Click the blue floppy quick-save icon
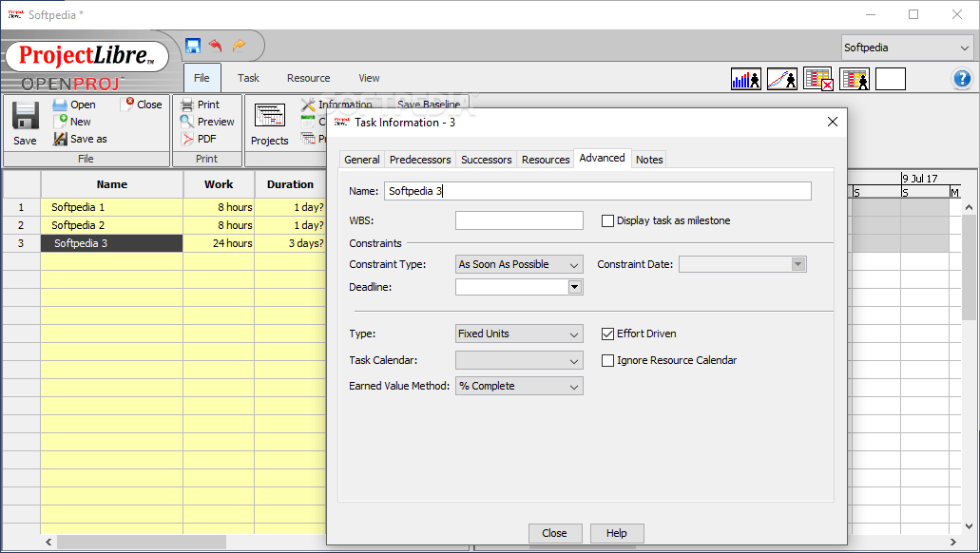This screenshot has height=553, width=980. click(x=193, y=46)
